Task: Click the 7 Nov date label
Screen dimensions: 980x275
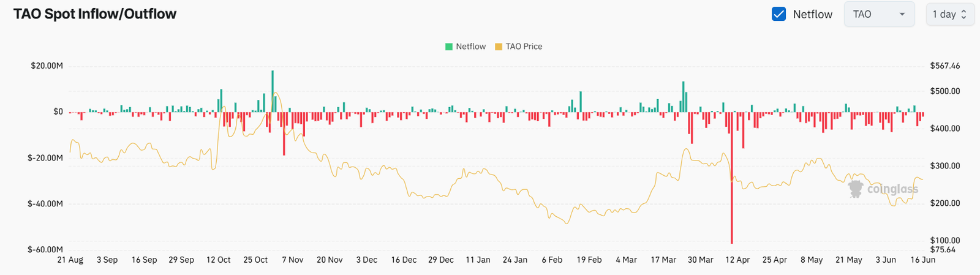Action: pos(293,260)
